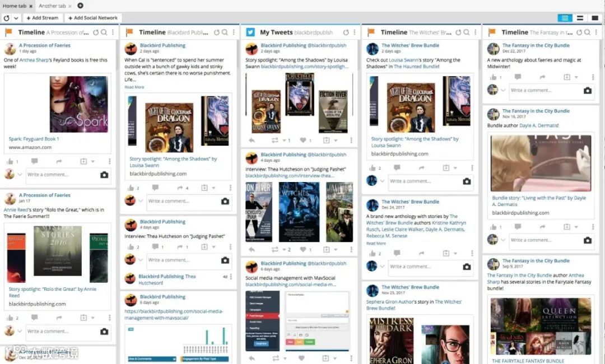Click the Add Social Network button
605x364 pixels.
click(93, 18)
